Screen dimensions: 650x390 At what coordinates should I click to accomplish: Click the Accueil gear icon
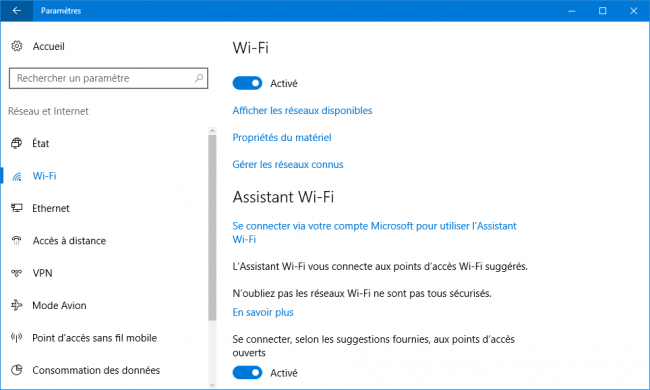(x=17, y=46)
